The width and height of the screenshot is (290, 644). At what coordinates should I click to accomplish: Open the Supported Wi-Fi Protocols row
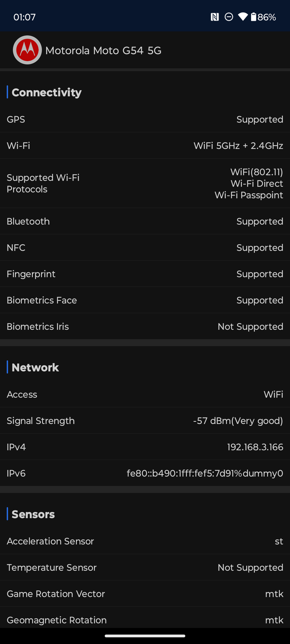(145, 183)
